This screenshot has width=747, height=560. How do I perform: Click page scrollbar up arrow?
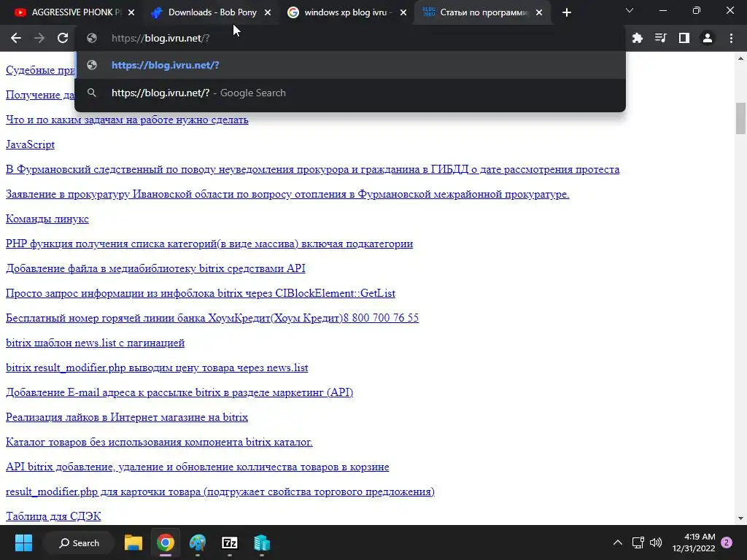[x=740, y=58]
